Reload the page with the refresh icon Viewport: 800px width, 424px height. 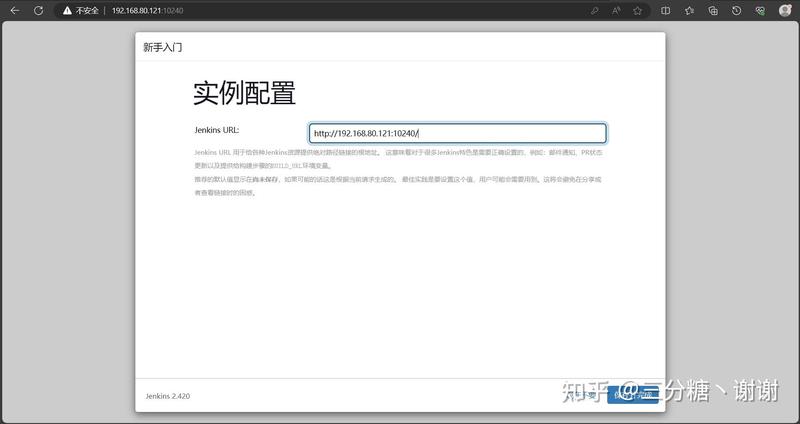(x=39, y=10)
